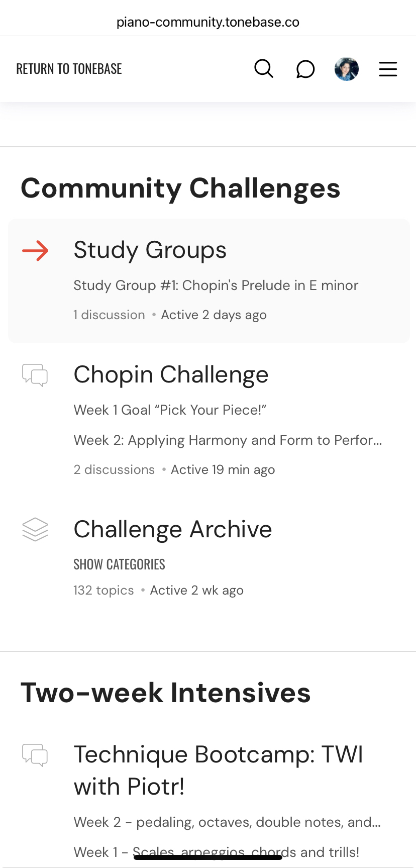Open the Chopin Challenge category
416x868 pixels.
click(x=171, y=374)
